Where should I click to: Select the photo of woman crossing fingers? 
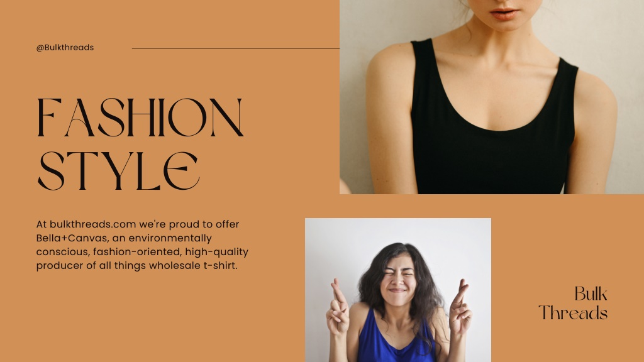point(398,290)
